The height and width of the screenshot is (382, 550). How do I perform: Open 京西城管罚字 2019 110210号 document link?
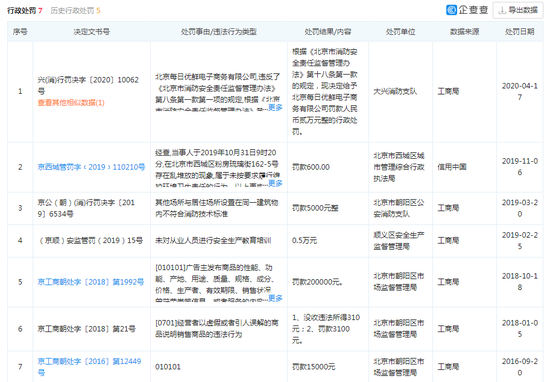[91, 167]
